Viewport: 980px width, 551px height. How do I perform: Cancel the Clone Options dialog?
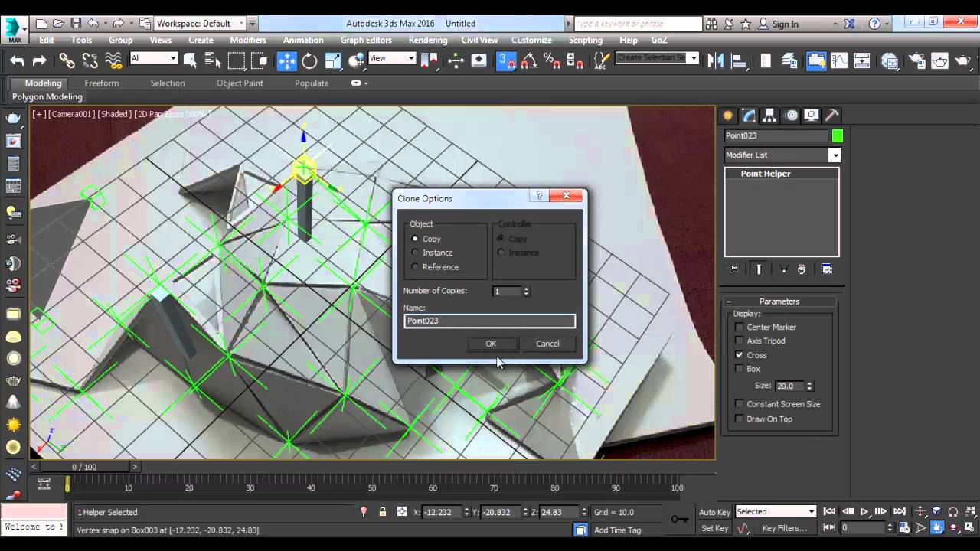547,344
